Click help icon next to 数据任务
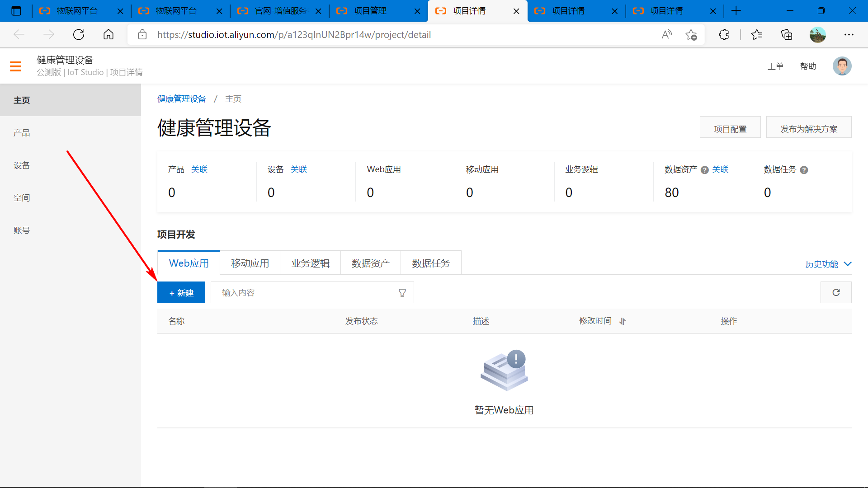Image resolution: width=868 pixels, height=488 pixels. pyautogui.click(x=804, y=170)
